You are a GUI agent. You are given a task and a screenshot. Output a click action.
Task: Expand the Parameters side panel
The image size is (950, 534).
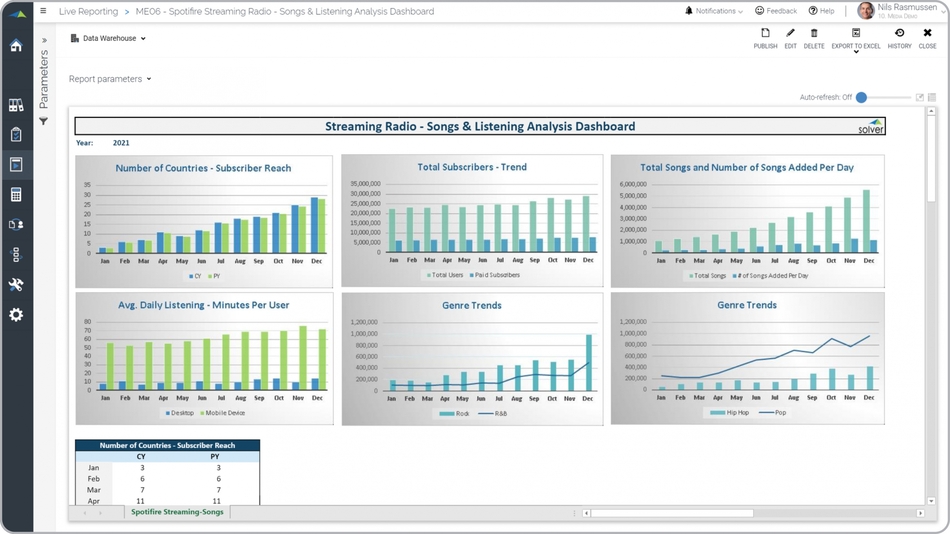44,41
